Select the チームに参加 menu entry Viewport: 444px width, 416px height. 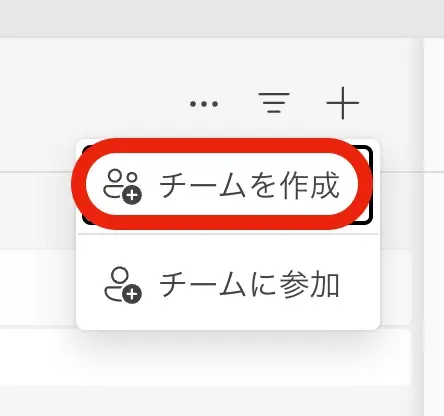click(227, 284)
